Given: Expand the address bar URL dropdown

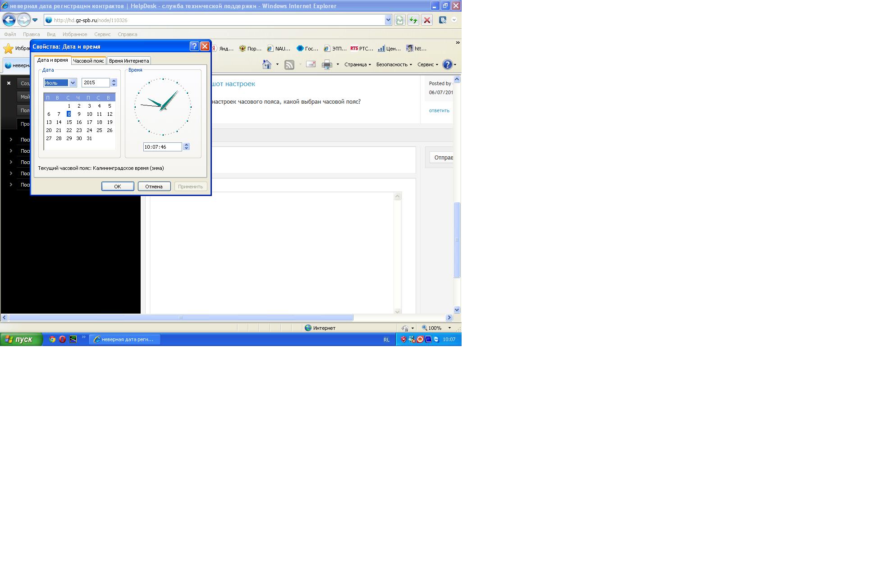Looking at the screenshot, I should (x=388, y=20).
